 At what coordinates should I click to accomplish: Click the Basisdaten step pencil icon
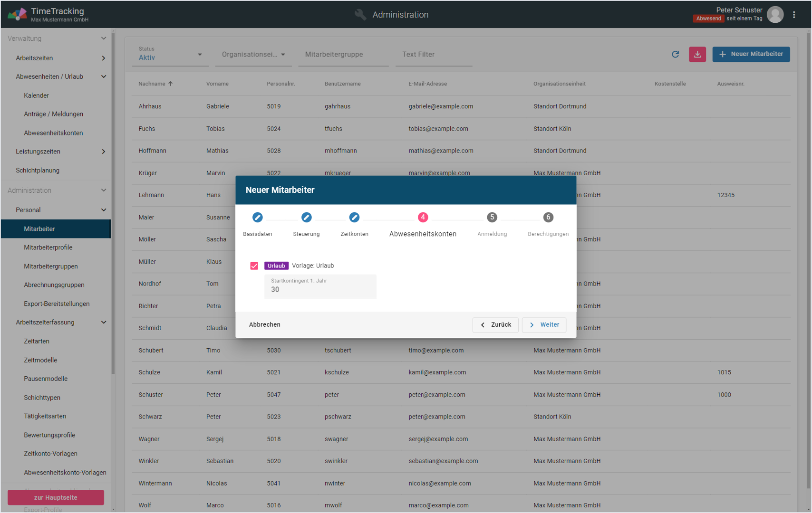click(257, 218)
